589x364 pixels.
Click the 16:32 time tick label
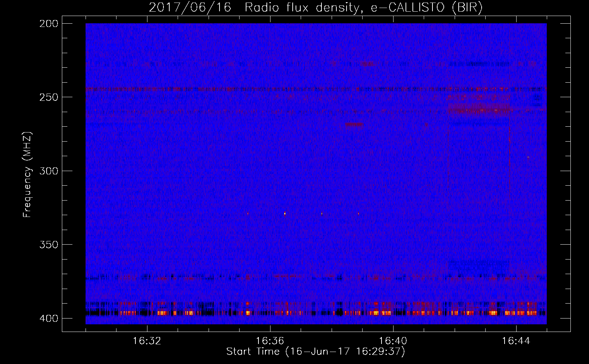tap(147, 341)
